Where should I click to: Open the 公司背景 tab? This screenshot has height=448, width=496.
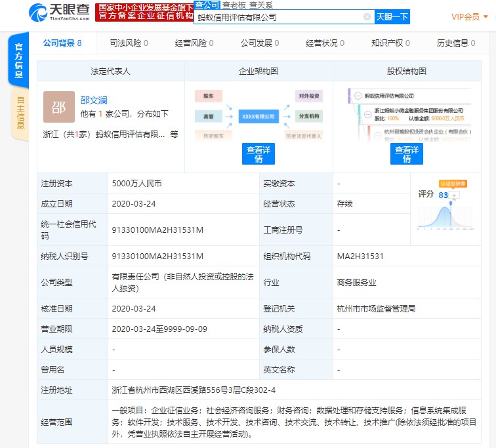(62, 43)
